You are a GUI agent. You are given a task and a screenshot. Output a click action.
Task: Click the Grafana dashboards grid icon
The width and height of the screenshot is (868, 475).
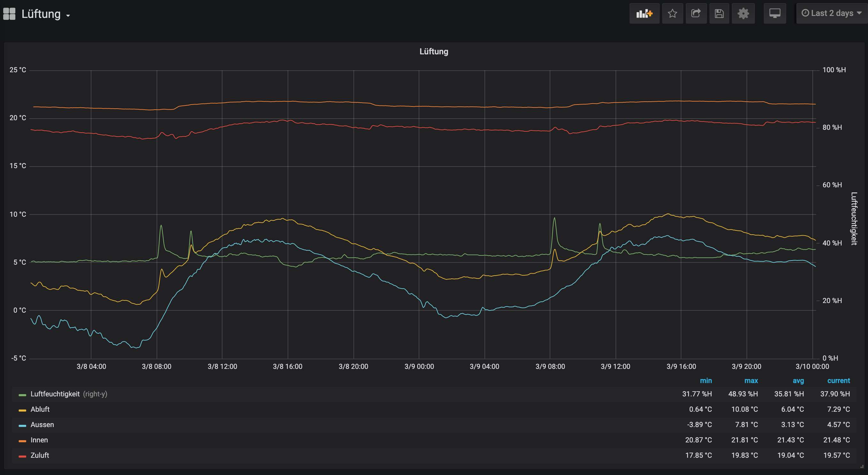point(9,14)
